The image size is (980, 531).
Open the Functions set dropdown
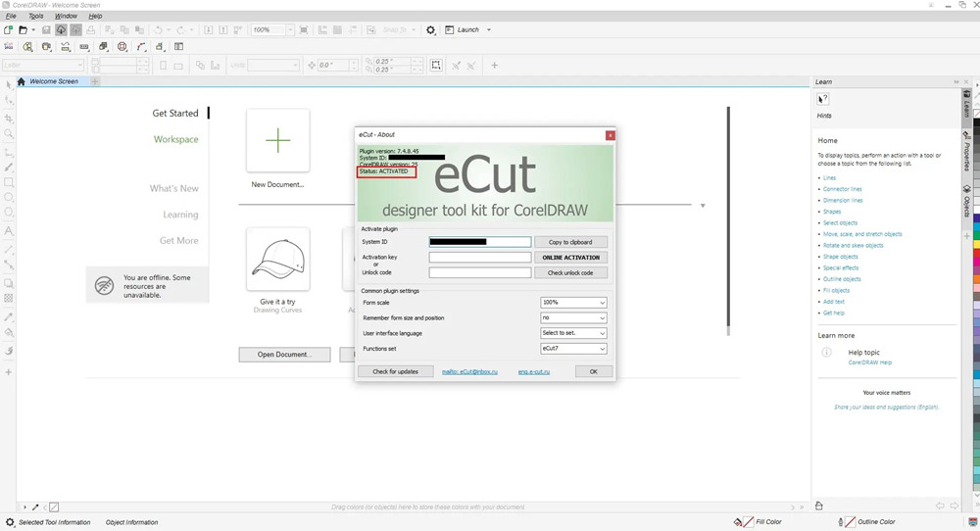[573, 349]
